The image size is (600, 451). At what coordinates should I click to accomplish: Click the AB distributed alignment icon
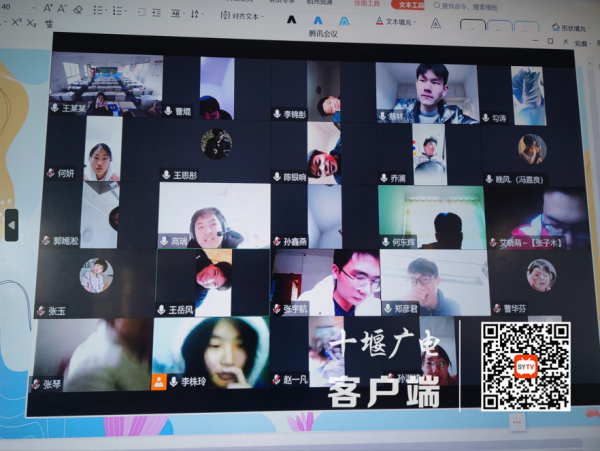[175, 13]
